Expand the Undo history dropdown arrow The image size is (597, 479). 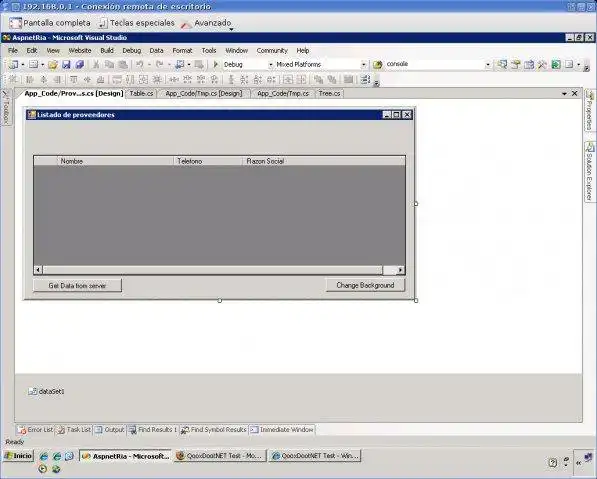click(149, 65)
